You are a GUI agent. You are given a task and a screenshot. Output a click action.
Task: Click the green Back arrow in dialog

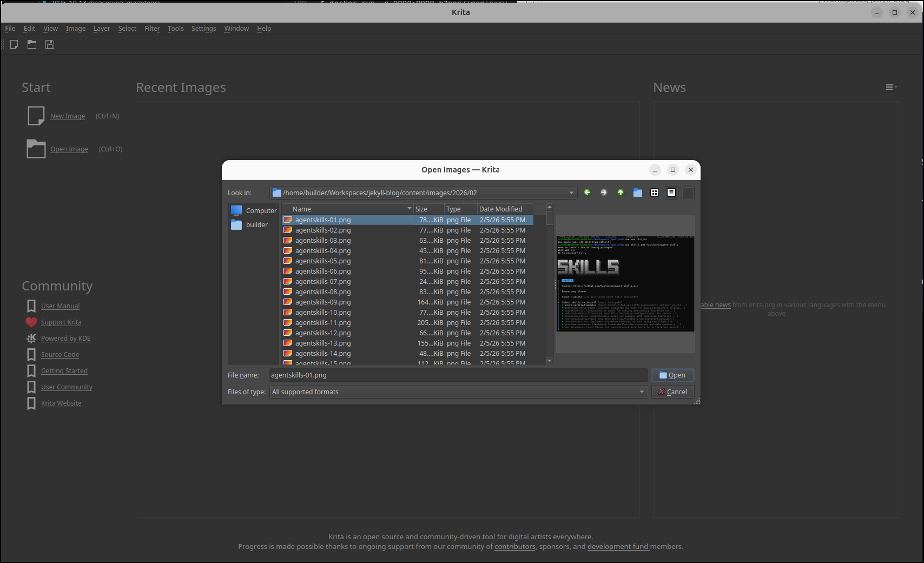(x=587, y=193)
